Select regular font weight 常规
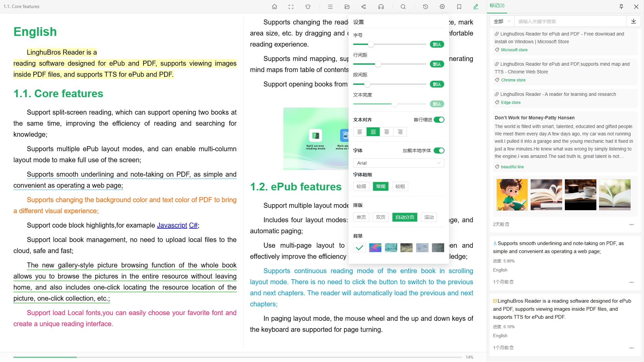 (x=381, y=186)
